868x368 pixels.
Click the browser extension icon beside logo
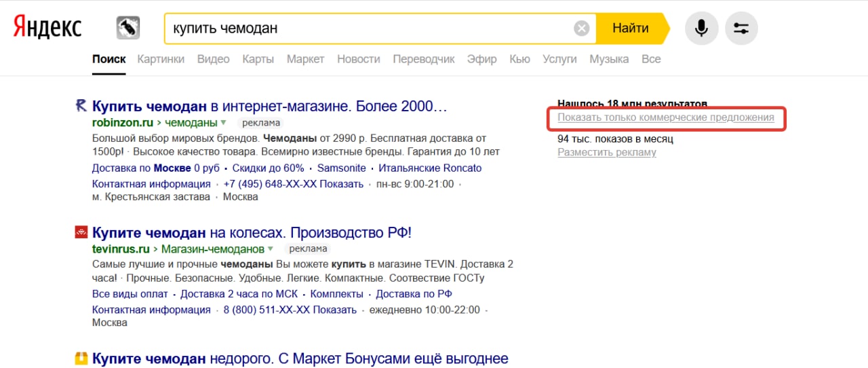tap(127, 28)
